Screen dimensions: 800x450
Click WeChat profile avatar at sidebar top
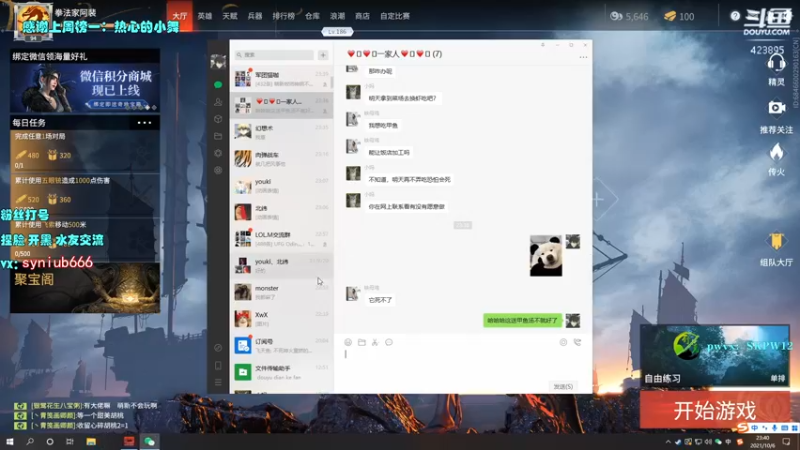[x=218, y=62]
